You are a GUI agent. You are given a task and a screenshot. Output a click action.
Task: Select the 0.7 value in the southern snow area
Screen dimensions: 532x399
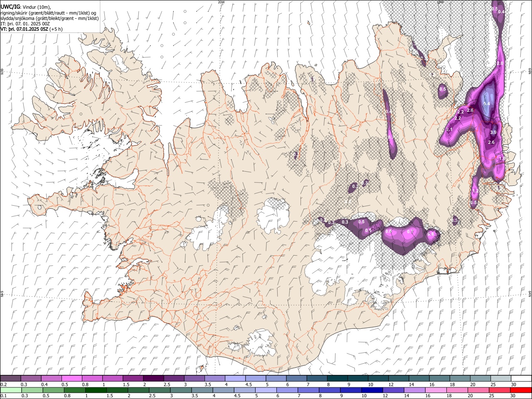(x=410, y=232)
